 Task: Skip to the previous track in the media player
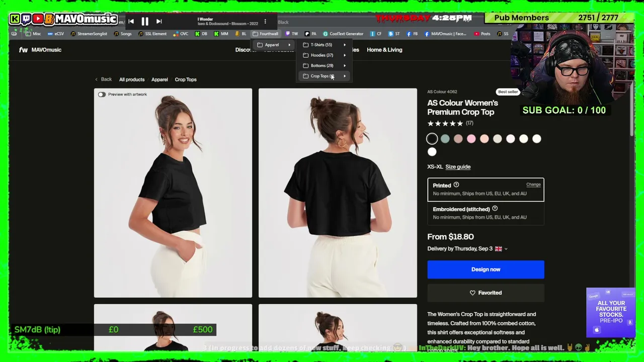point(131,21)
